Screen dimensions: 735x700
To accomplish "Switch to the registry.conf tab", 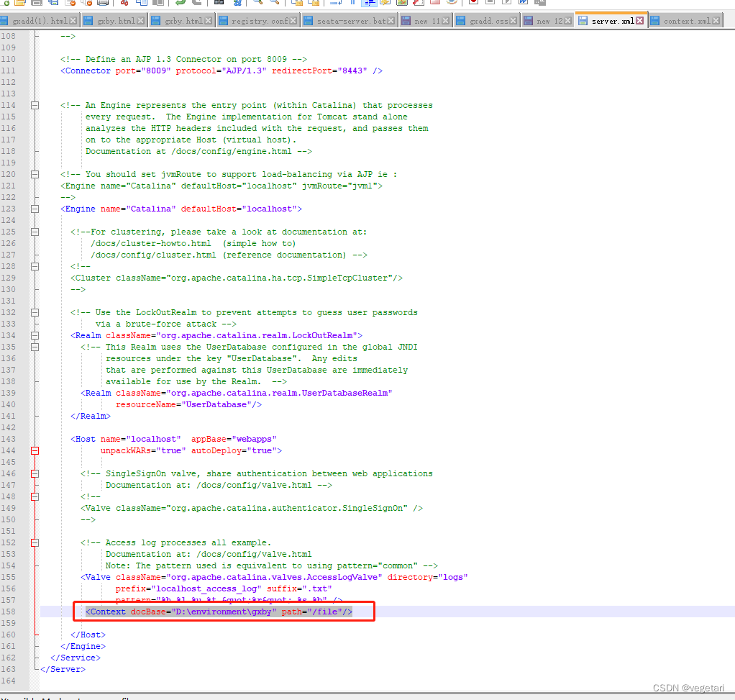I will (258, 21).
